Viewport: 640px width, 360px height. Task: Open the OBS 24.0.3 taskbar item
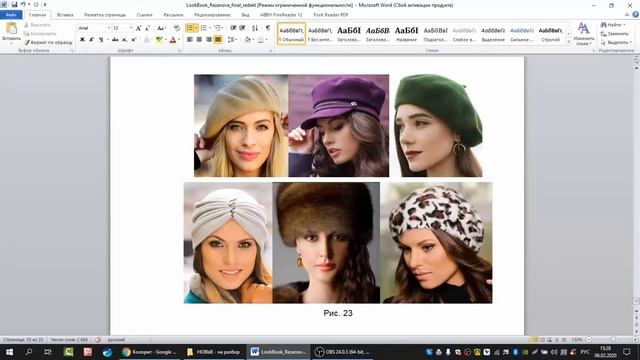[x=343, y=352]
